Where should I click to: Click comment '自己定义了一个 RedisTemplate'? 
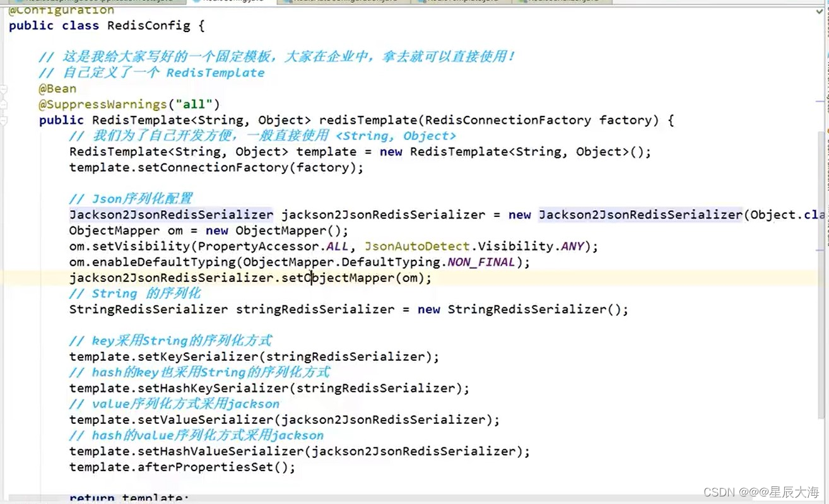point(151,73)
